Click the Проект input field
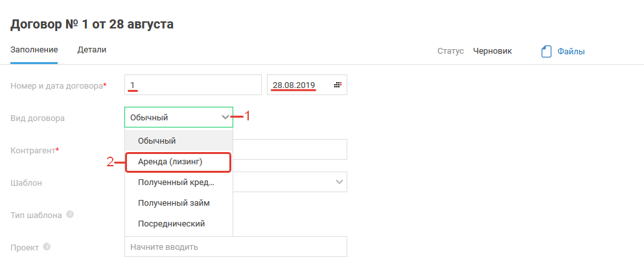The image size is (644, 264). (x=235, y=247)
